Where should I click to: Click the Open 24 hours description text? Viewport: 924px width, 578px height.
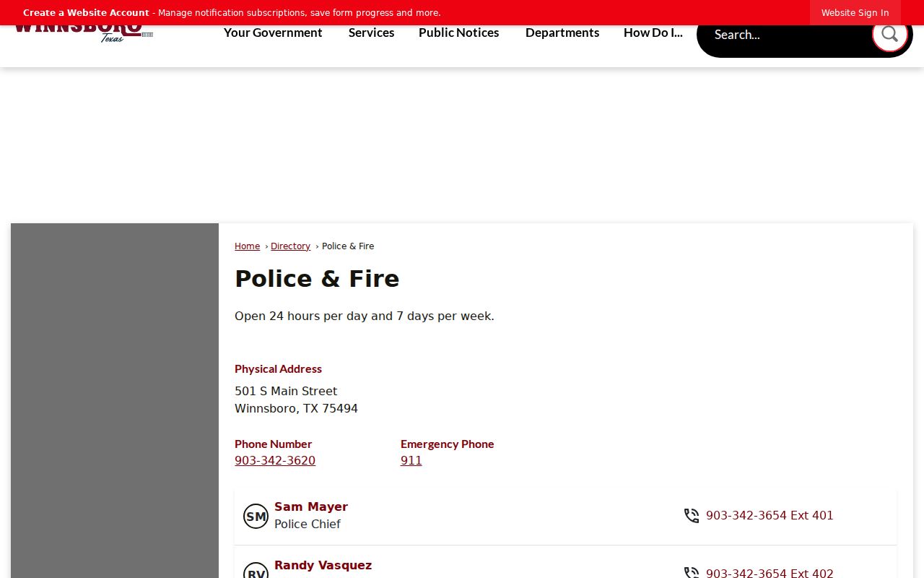[365, 316]
